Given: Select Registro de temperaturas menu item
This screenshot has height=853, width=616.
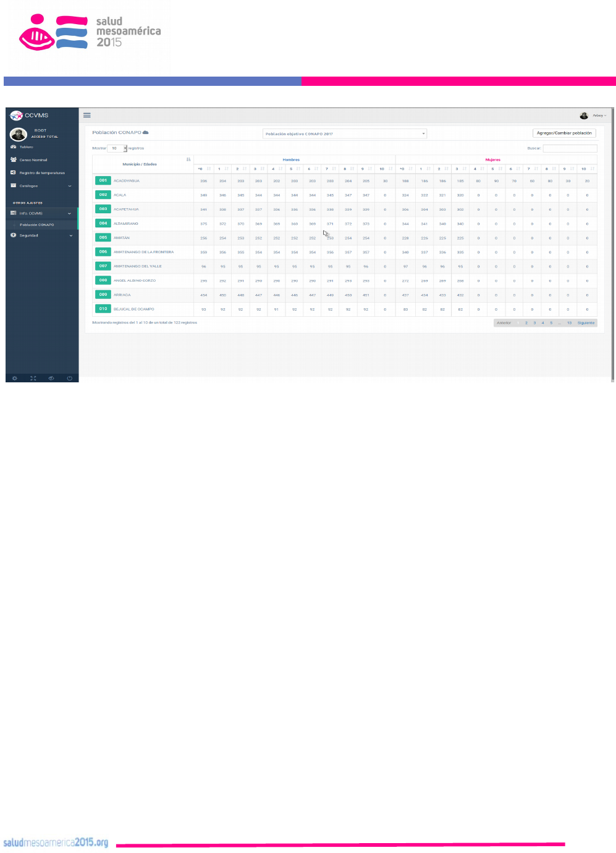Looking at the screenshot, I should tap(42, 173).
